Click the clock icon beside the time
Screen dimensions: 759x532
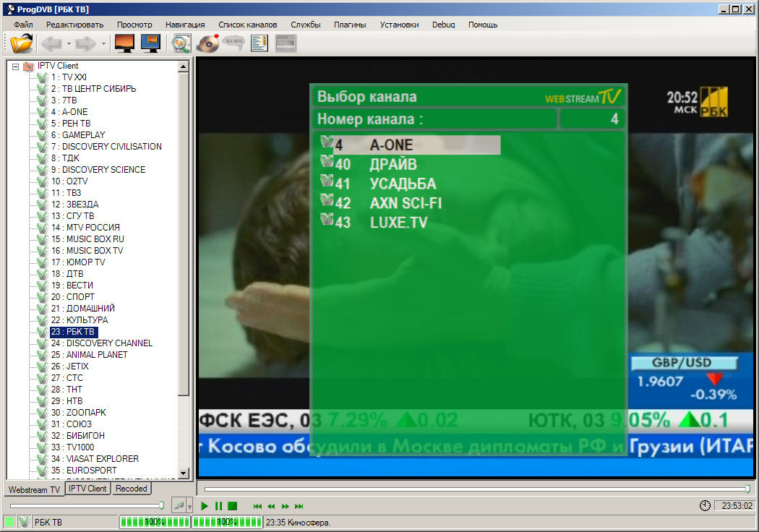point(705,506)
